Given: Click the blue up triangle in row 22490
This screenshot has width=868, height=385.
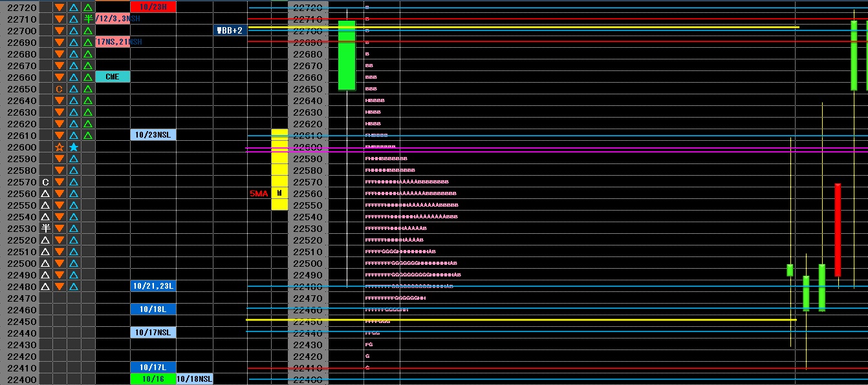Looking at the screenshot, I should point(74,275).
